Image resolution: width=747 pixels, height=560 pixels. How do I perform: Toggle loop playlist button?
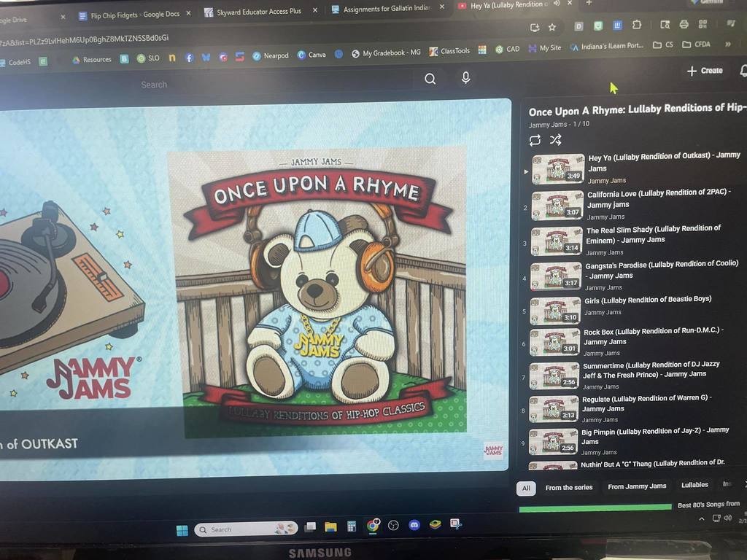tap(535, 140)
